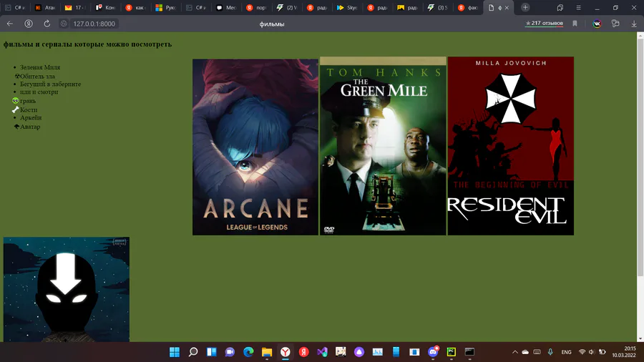Open the red Yandex Я taskbar icon
644x362 pixels.
304,352
